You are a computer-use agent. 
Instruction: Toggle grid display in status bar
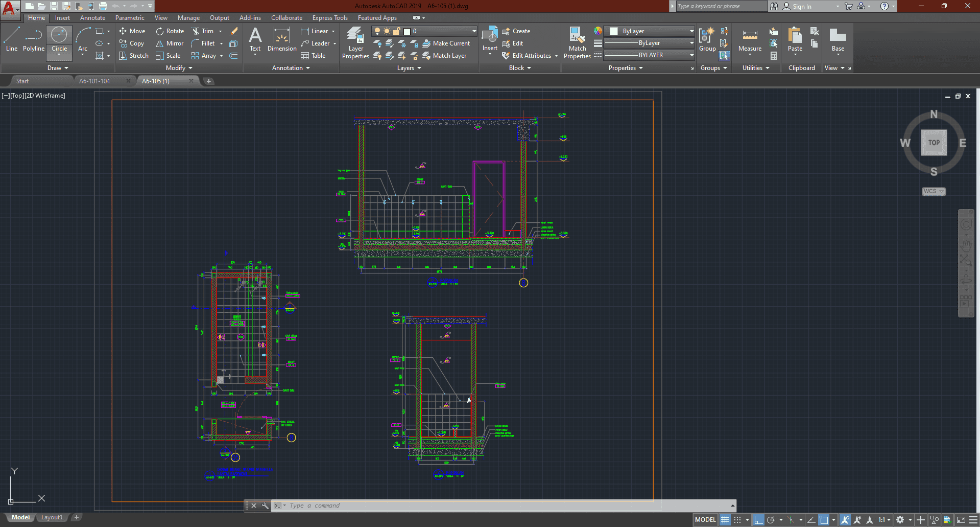click(725, 520)
